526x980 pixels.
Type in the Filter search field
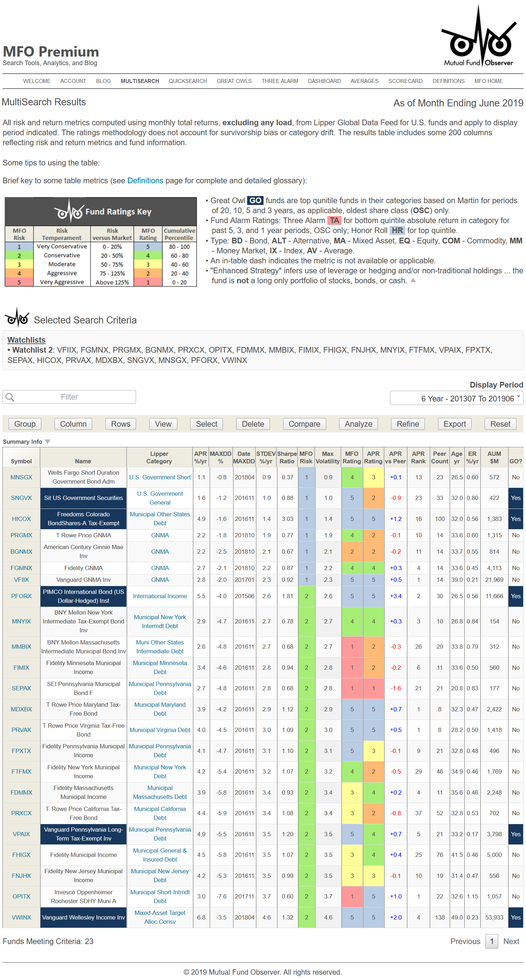[x=69, y=397]
